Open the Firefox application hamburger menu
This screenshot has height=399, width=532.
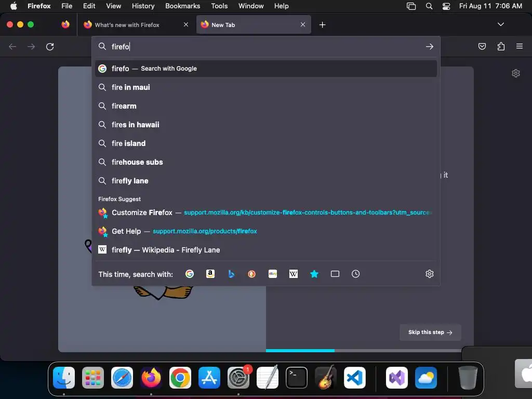tap(520, 46)
